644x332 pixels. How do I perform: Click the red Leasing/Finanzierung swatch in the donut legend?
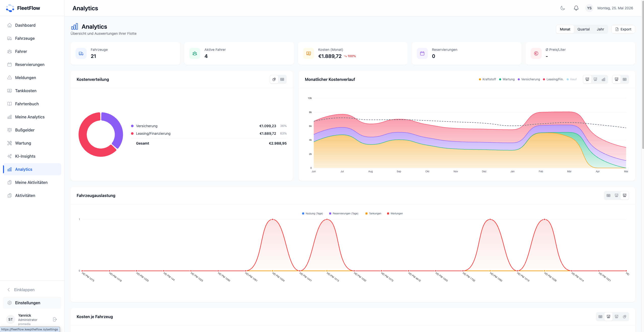coord(132,134)
